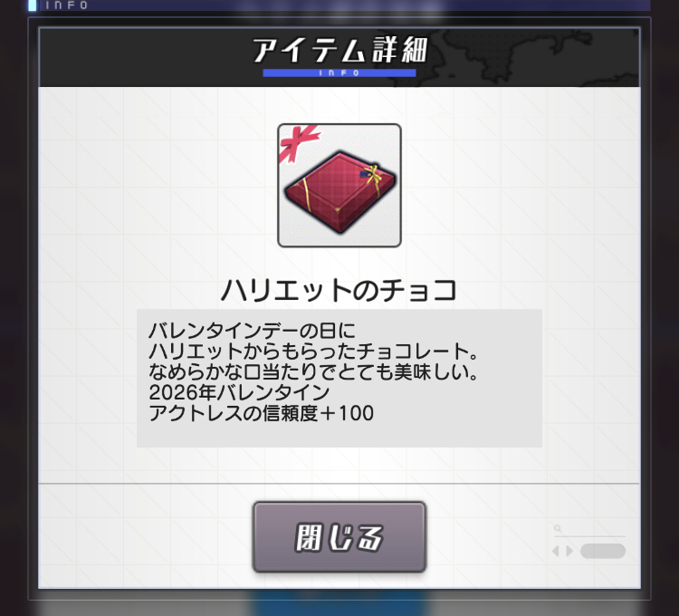The image size is (679, 616).
Task: Click the faint search underline field
Action: click(x=589, y=536)
